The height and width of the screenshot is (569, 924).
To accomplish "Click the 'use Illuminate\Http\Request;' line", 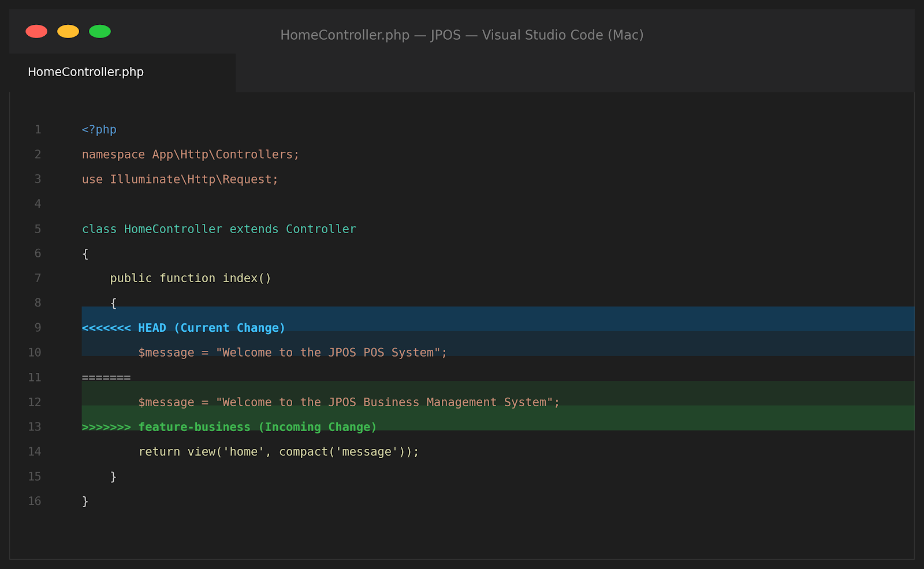I will tap(180, 179).
